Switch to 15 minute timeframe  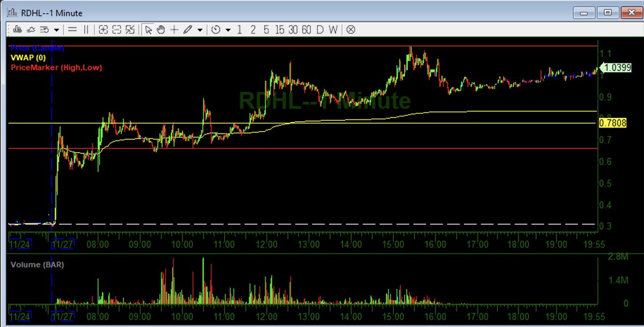click(280, 29)
